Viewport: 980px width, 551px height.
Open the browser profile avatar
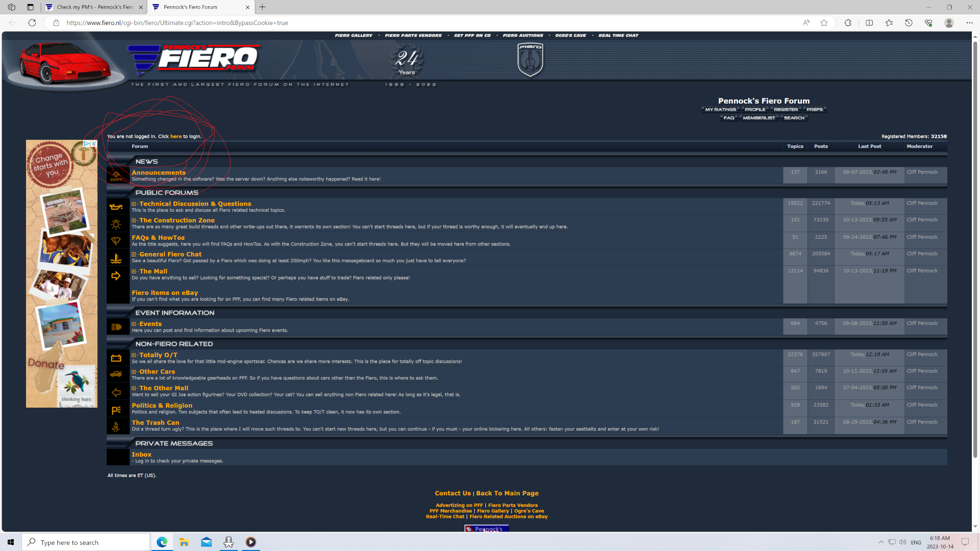coord(949,22)
